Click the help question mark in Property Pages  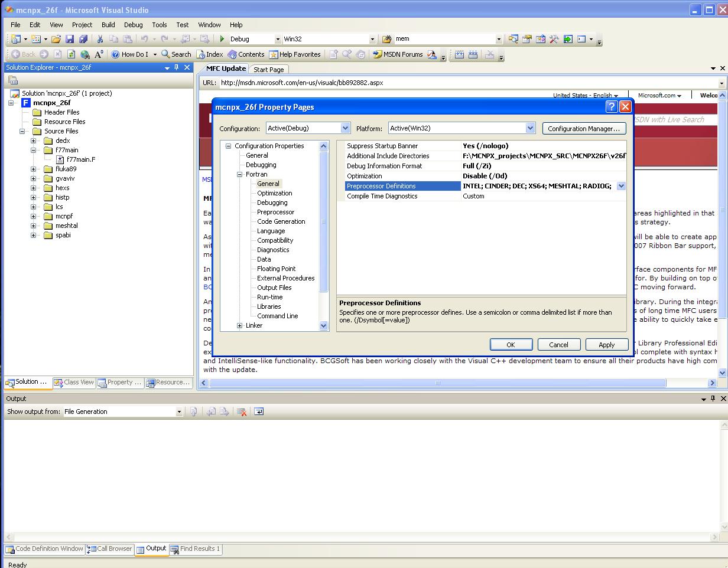[612, 107]
